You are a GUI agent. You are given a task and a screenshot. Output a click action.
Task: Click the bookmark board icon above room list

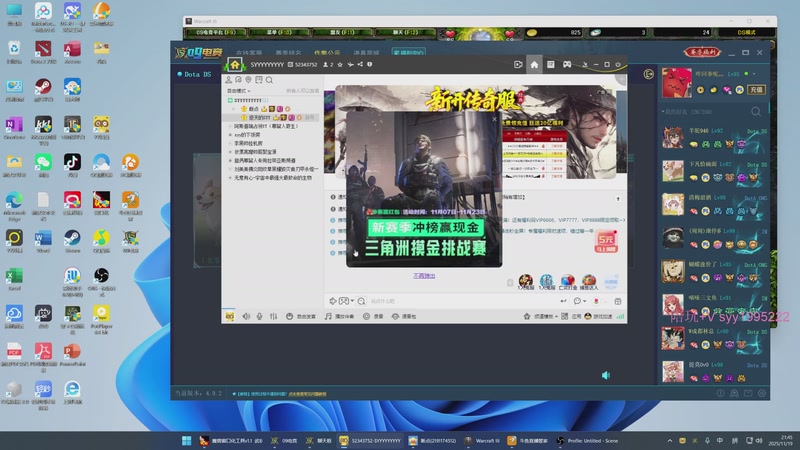259,80
